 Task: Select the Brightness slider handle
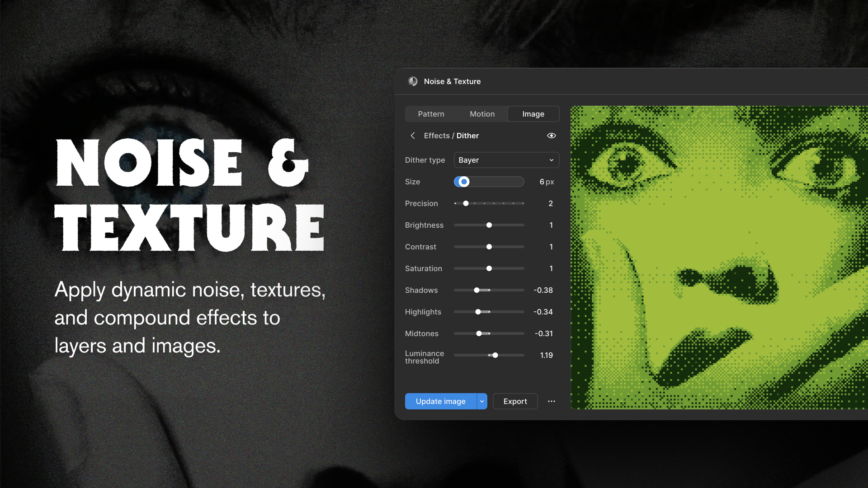489,225
